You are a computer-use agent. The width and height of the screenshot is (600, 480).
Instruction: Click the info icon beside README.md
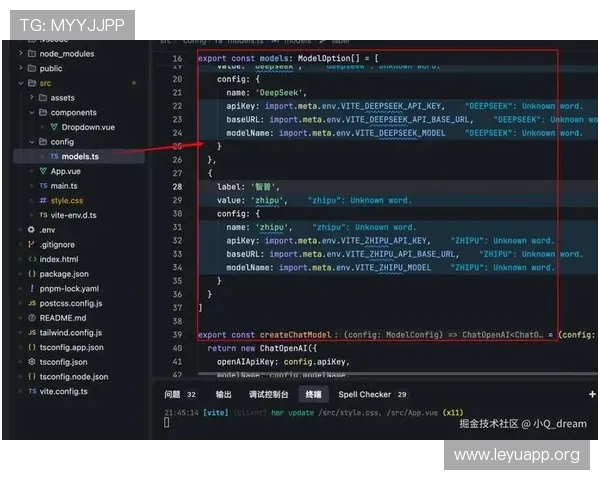[x=32, y=318]
